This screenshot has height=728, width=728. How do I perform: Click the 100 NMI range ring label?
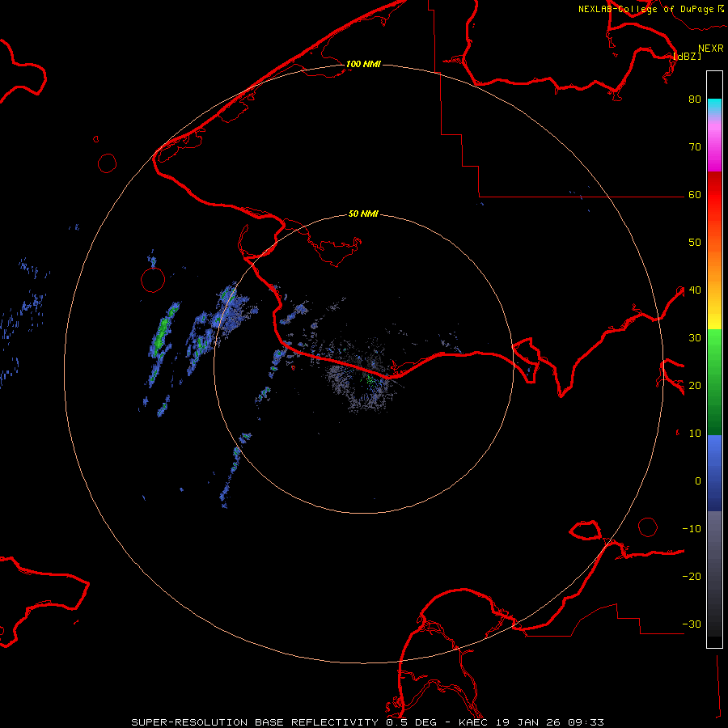click(x=363, y=64)
